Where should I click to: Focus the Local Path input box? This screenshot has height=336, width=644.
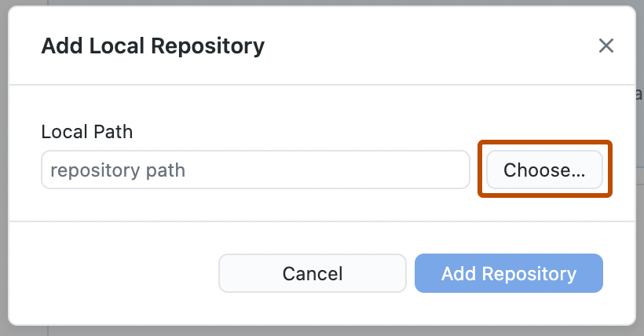255,170
